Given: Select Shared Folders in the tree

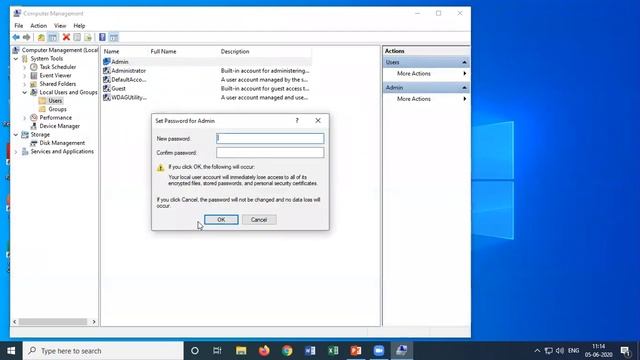Looking at the screenshot, I should tap(58, 84).
